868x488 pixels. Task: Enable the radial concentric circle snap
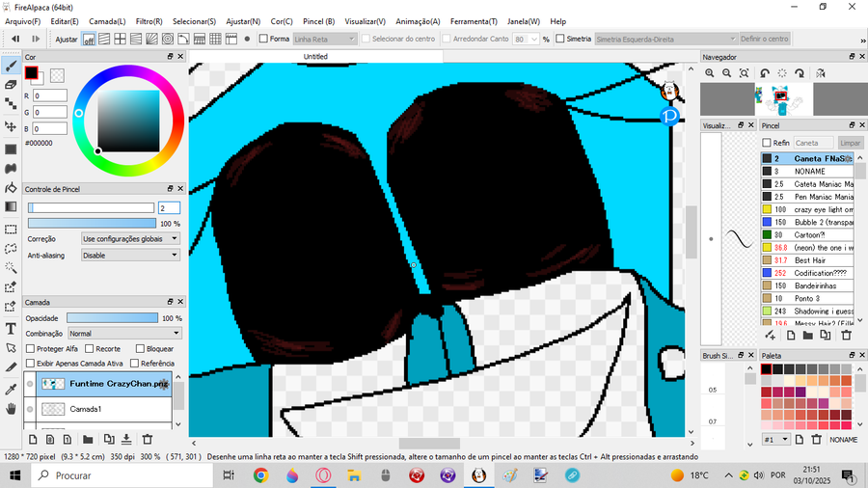click(x=168, y=40)
